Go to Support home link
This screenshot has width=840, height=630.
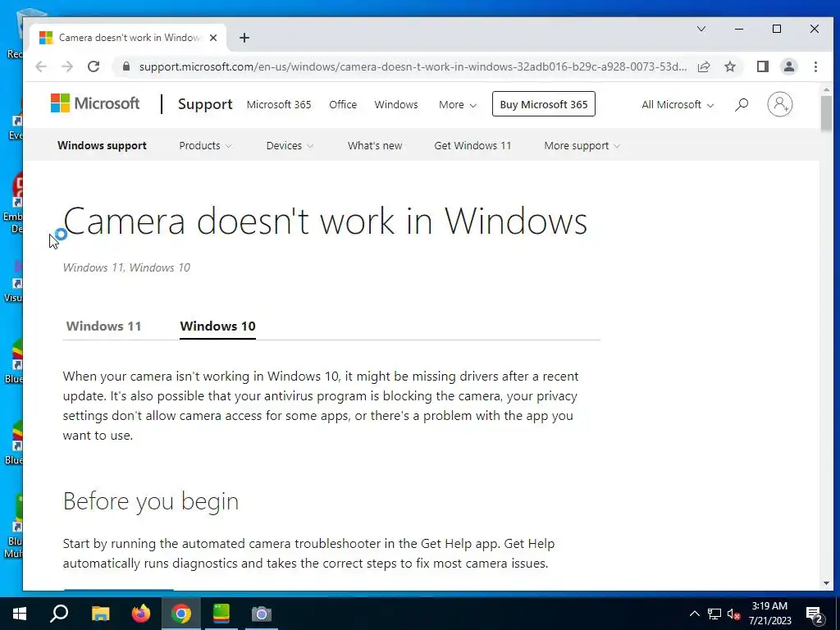(x=205, y=104)
